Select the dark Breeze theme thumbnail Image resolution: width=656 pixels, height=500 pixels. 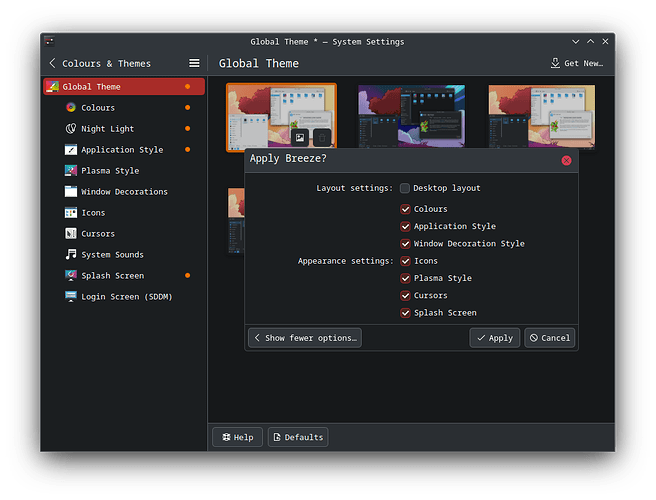412,116
